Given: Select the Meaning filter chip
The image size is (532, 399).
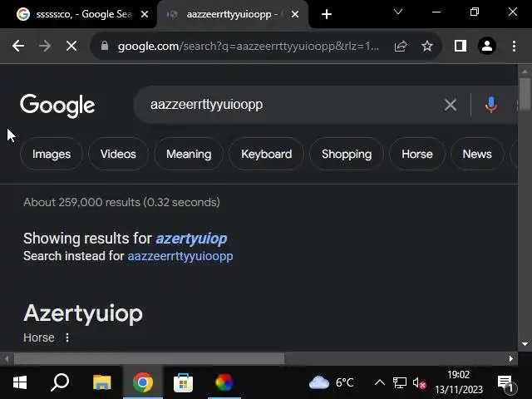Looking at the screenshot, I should click(x=189, y=154).
